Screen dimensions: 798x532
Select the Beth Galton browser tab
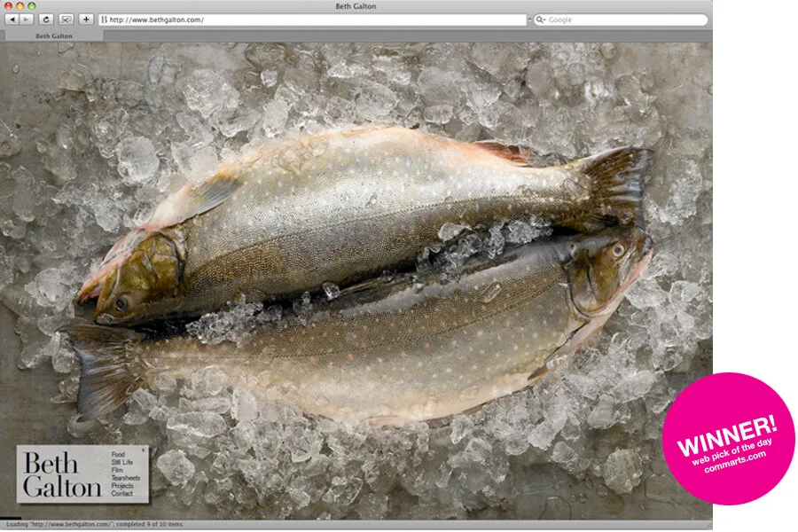pyautogui.click(x=53, y=35)
